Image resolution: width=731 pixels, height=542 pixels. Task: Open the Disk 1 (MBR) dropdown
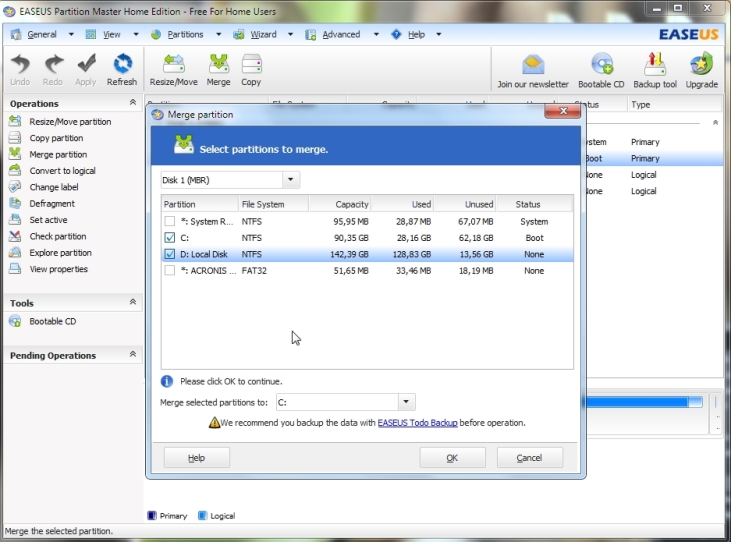click(290, 179)
